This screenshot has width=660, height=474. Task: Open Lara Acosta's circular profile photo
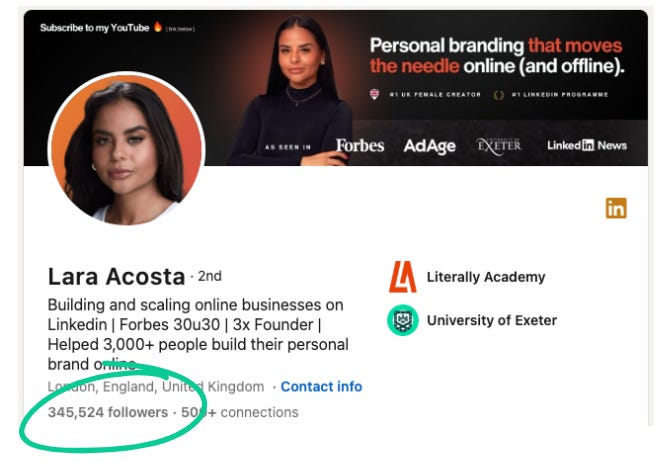point(126,148)
